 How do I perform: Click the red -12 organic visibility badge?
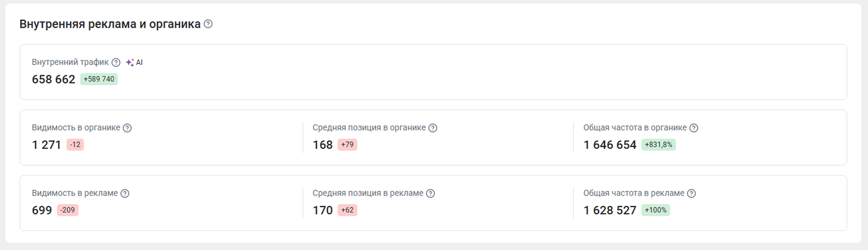click(75, 145)
